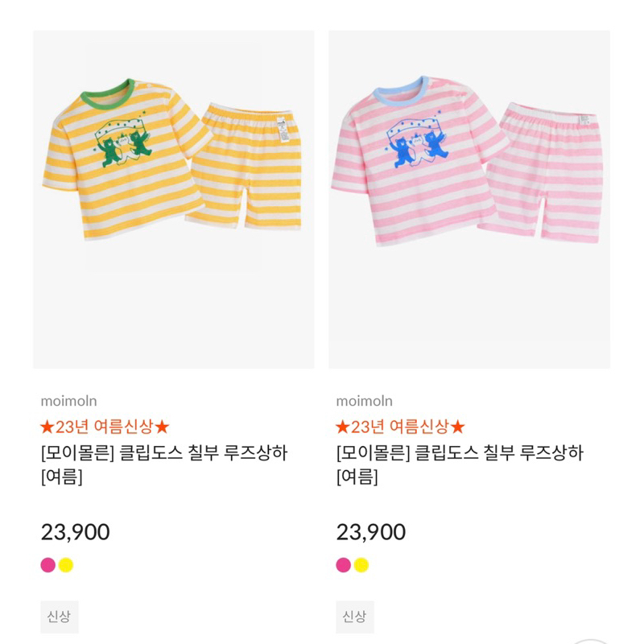Click 신상 badge under pink set

354,617
